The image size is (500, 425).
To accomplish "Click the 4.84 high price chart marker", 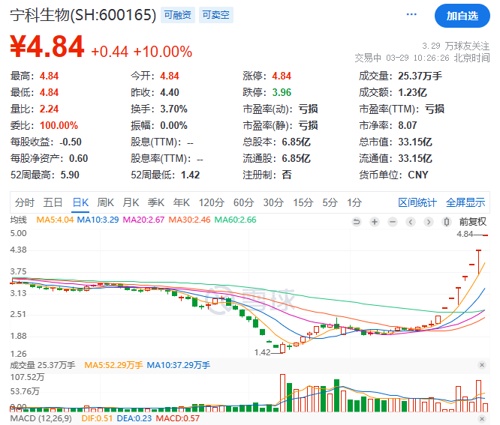I will [x=465, y=235].
